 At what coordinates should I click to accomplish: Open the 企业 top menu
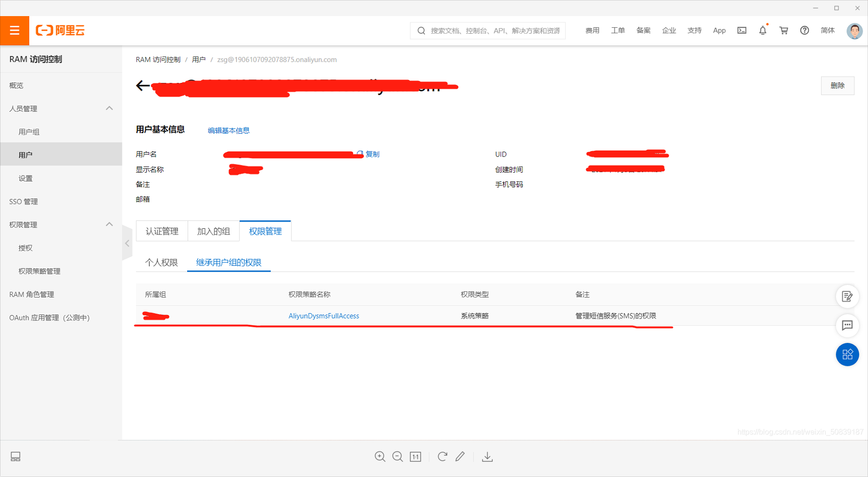pyautogui.click(x=669, y=30)
